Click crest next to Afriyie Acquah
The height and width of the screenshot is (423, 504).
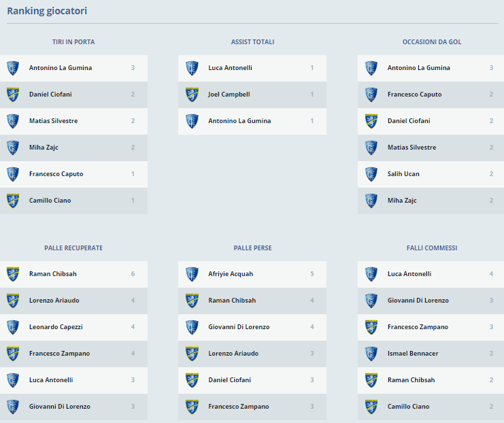pos(192,274)
